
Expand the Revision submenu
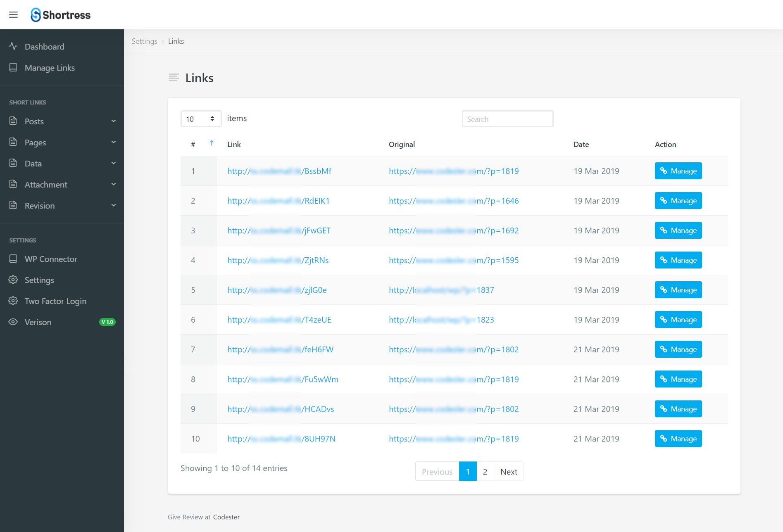[x=113, y=206]
